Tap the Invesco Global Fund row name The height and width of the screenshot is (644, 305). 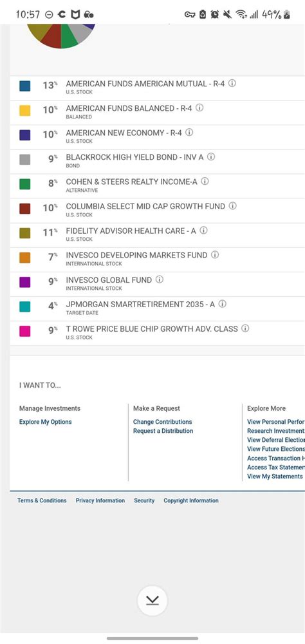[x=109, y=280]
